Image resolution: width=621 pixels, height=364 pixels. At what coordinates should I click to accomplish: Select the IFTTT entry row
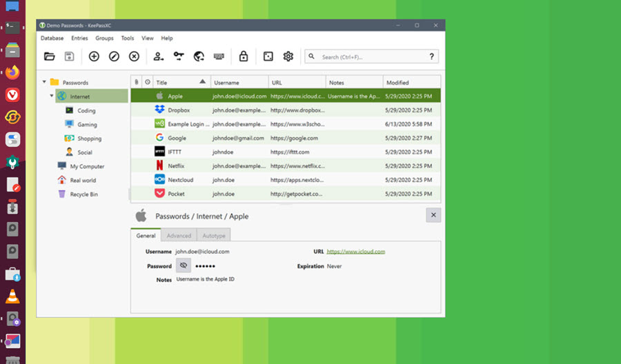[x=286, y=152]
